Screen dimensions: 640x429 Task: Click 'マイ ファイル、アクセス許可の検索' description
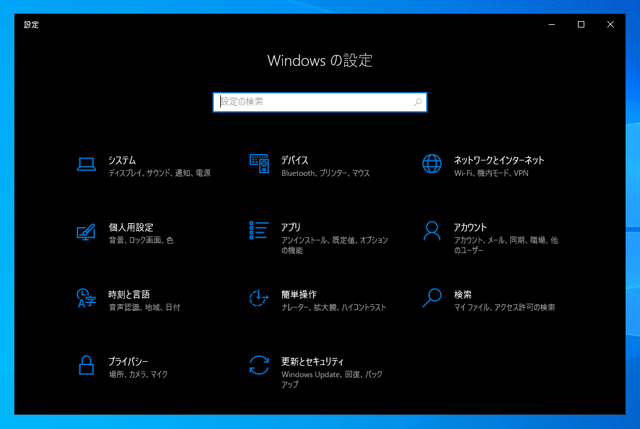click(504, 307)
